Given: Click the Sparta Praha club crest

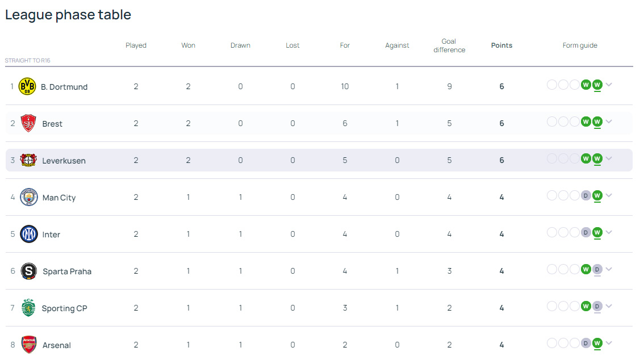Looking at the screenshot, I should point(28,271).
